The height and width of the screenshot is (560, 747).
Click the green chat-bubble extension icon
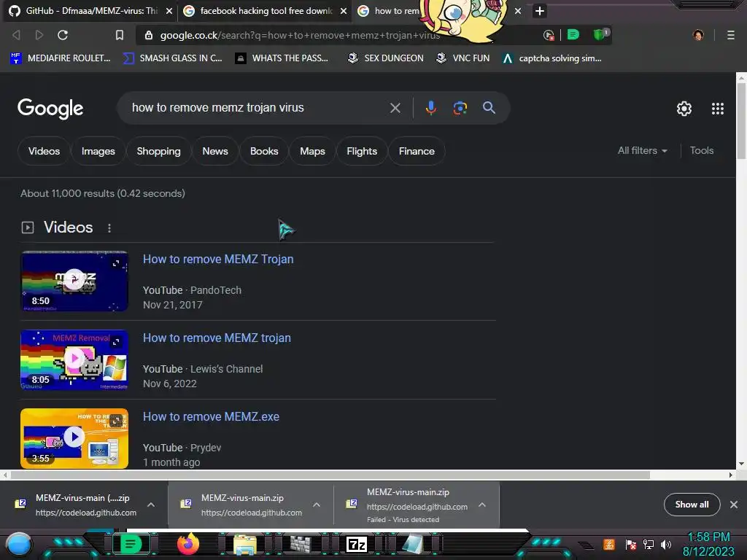573,34
